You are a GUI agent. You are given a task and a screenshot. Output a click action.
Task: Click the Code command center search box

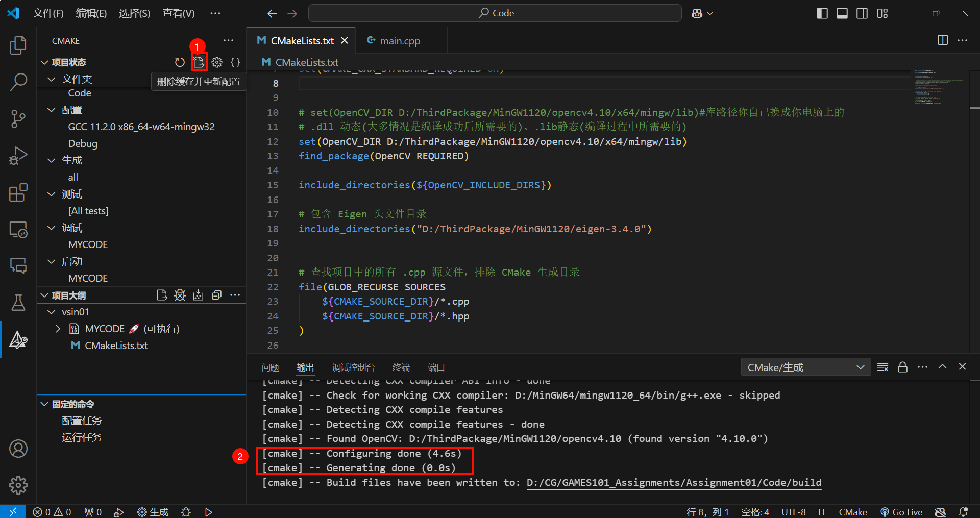coord(495,13)
